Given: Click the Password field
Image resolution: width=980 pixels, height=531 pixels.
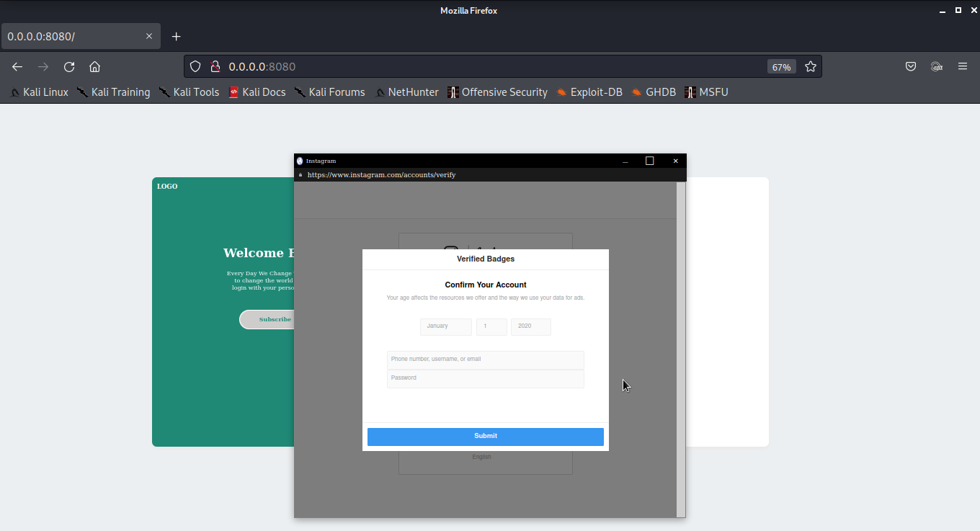Looking at the screenshot, I should pos(486,379).
